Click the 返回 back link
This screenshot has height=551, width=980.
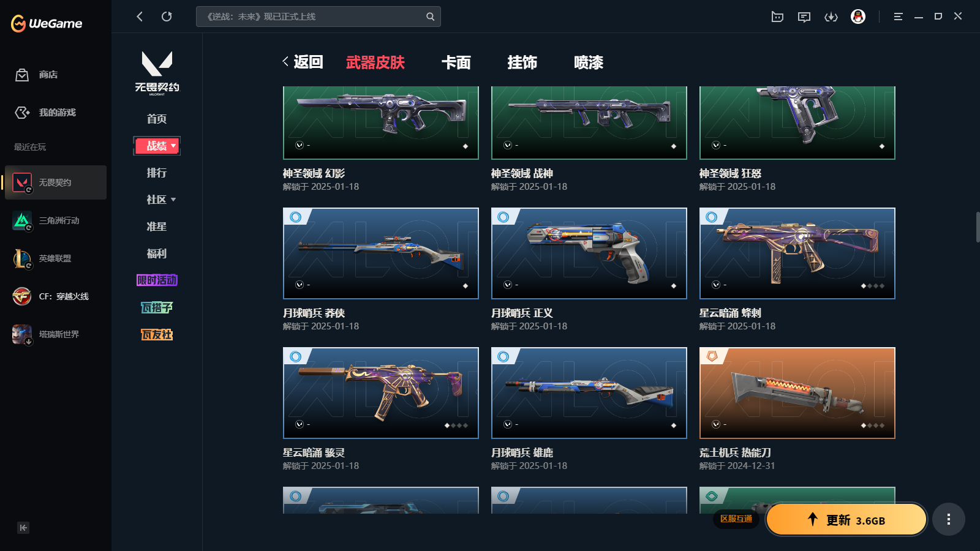point(303,62)
